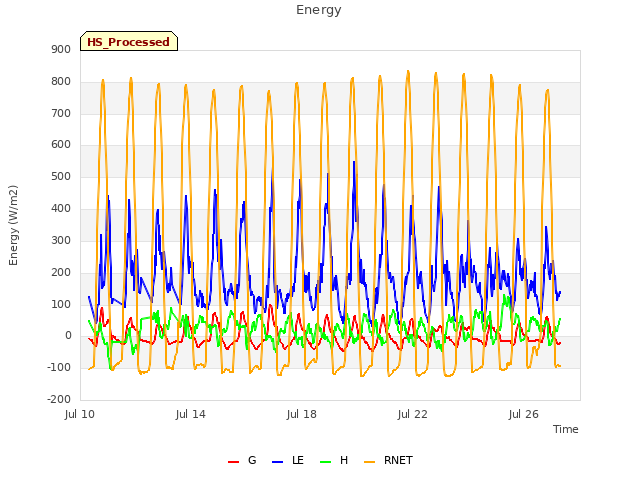
Task: Select the G legend label
Action: point(252,460)
